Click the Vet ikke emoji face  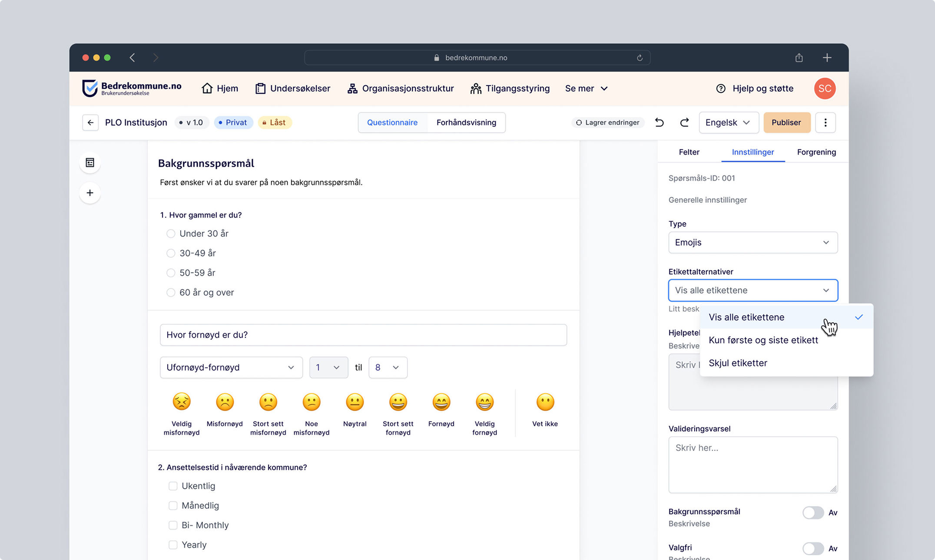point(545,402)
